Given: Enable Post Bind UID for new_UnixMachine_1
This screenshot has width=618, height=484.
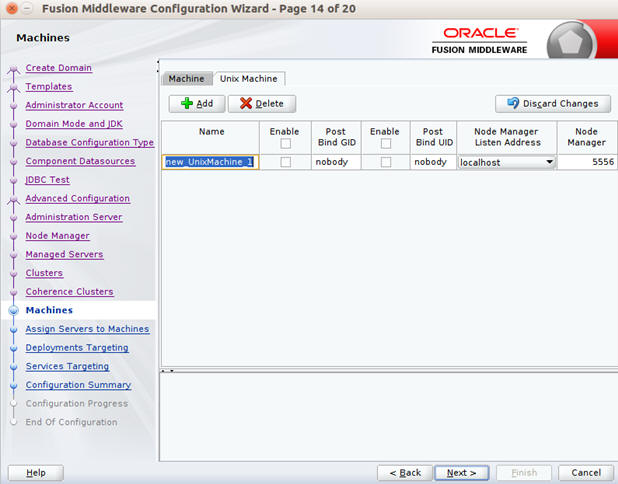Looking at the screenshot, I should click(x=386, y=162).
